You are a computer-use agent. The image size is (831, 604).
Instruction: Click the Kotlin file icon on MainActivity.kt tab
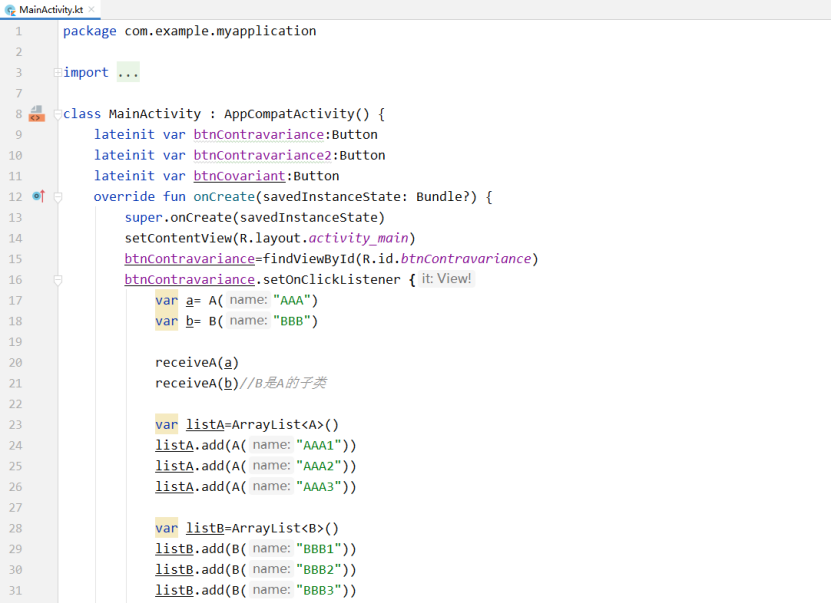[x=10, y=9]
